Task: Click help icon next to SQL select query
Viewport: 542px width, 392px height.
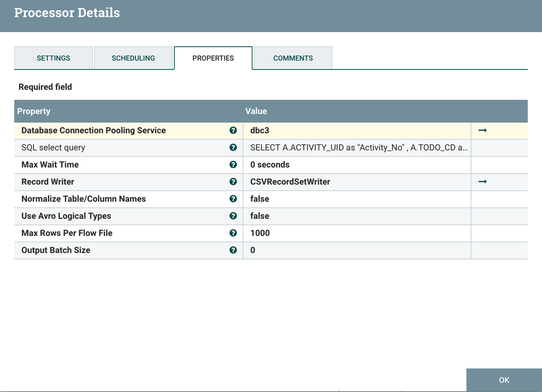Action: click(x=233, y=147)
